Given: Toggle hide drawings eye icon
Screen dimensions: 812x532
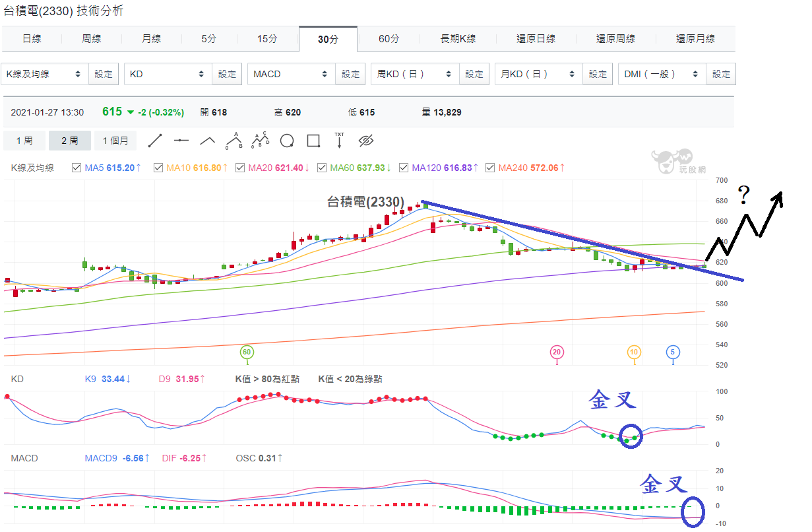Looking at the screenshot, I should coord(366,141).
